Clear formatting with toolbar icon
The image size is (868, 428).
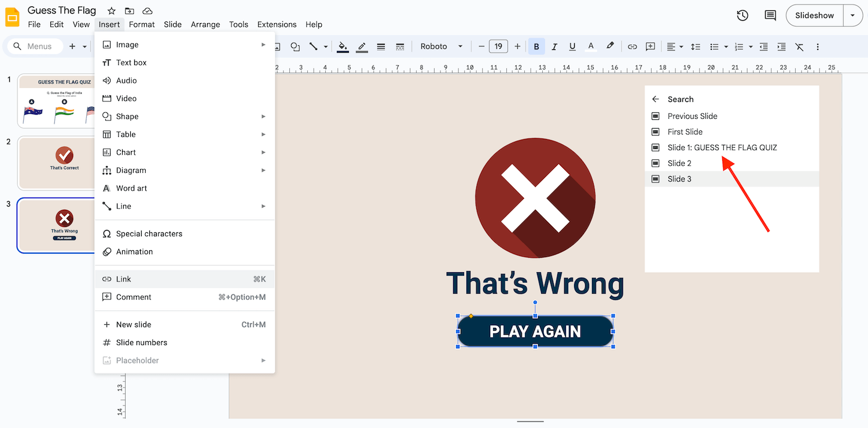pyautogui.click(x=800, y=46)
